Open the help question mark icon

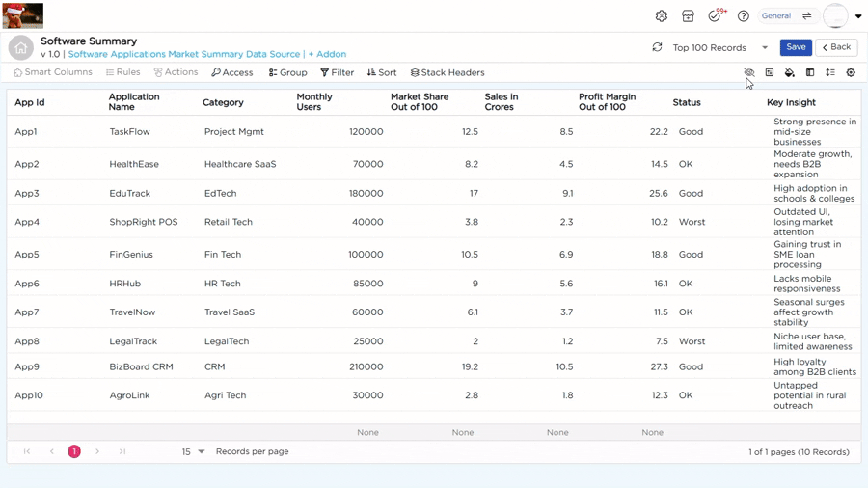coord(744,16)
